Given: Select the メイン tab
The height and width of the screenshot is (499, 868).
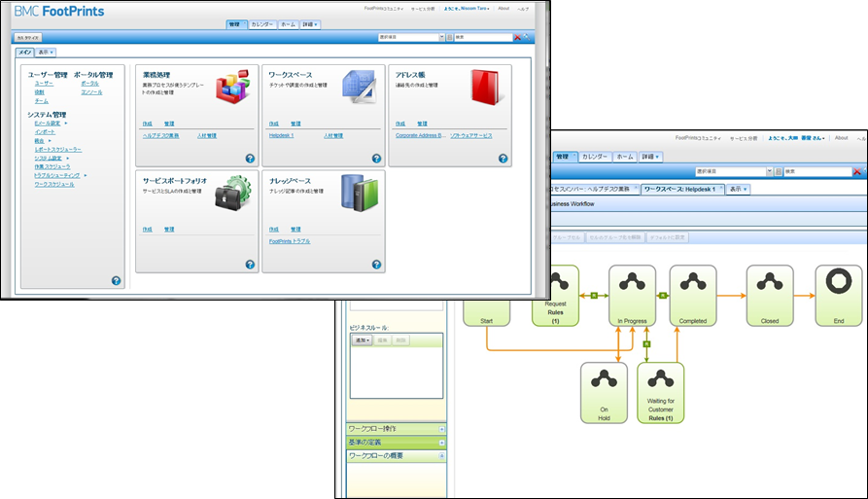Looking at the screenshot, I should pyautogui.click(x=25, y=53).
